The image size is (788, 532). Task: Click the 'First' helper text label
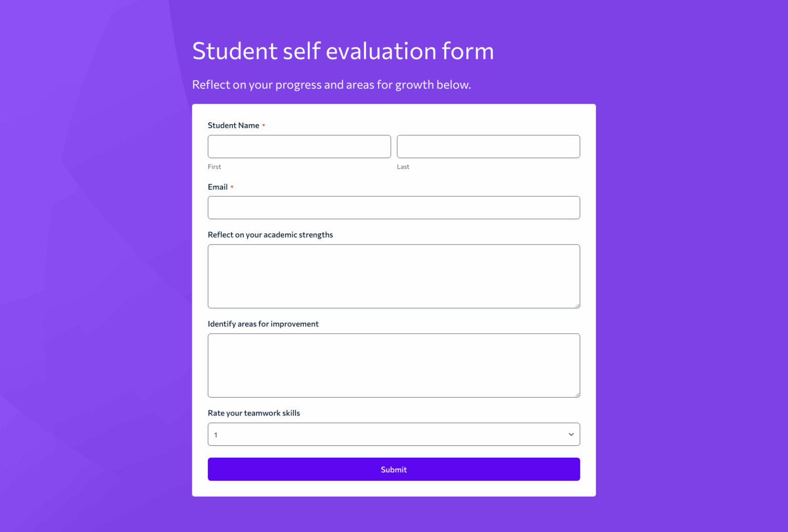click(214, 166)
